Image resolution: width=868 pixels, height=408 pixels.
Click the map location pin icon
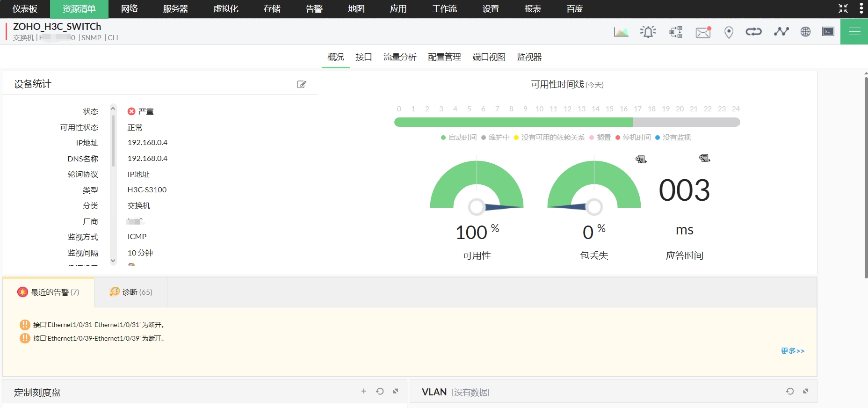729,32
